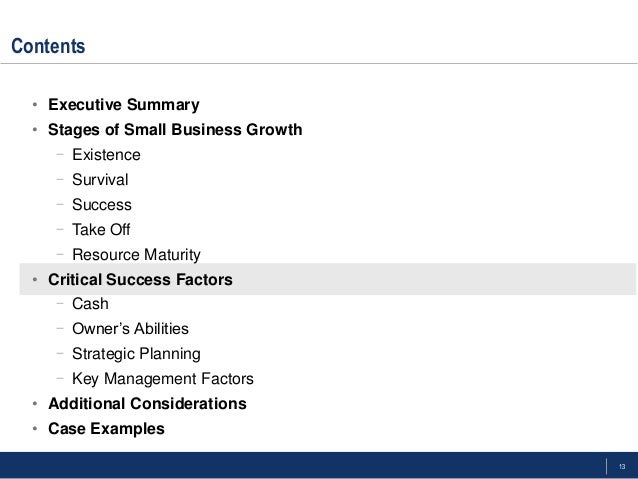Image resolution: width=638 pixels, height=479 pixels.
Task: Click the Survival sub-item
Action: point(100,180)
